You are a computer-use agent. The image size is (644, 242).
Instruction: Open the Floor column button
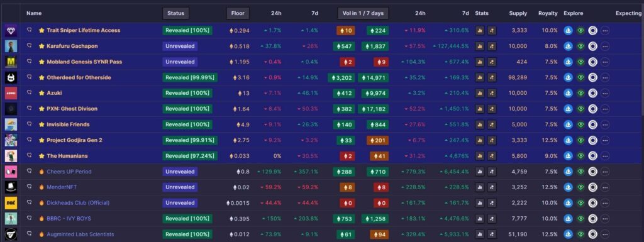click(x=238, y=13)
